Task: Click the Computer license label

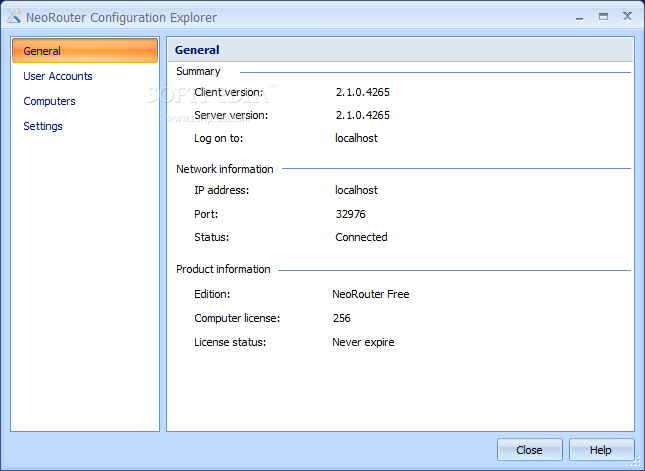Action: tap(237, 318)
